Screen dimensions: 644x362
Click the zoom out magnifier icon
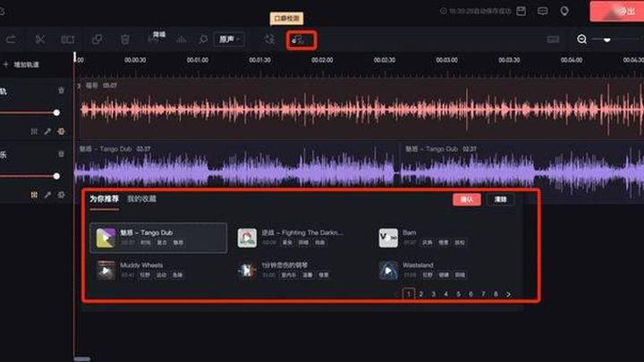(582, 39)
